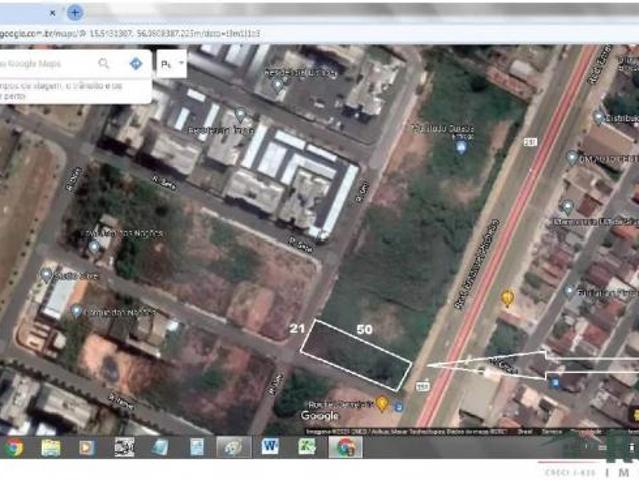Image resolution: width=639 pixels, height=480 pixels.
Task: Close the current browser tab
Action: [x=52, y=13]
